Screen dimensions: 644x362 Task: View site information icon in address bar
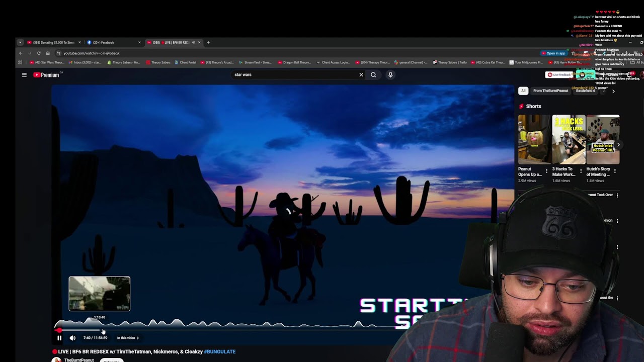pyautogui.click(x=59, y=53)
